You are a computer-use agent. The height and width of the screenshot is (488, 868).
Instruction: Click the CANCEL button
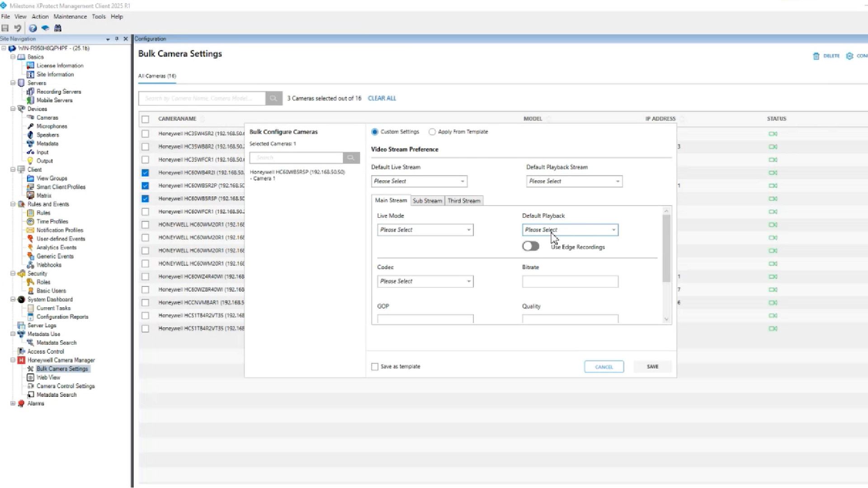604,367
